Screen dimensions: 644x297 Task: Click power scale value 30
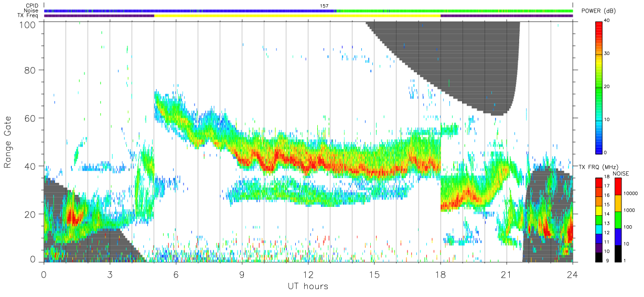pos(607,54)
